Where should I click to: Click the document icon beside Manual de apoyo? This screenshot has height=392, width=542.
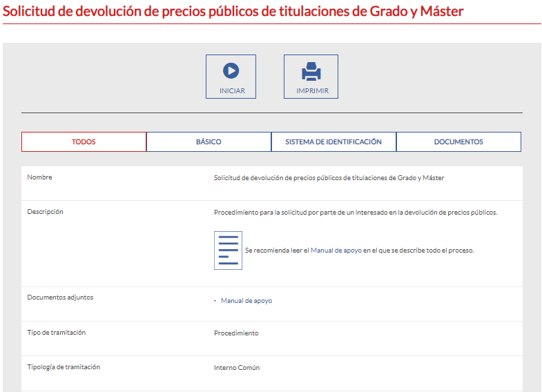click(x=228, y=251)
